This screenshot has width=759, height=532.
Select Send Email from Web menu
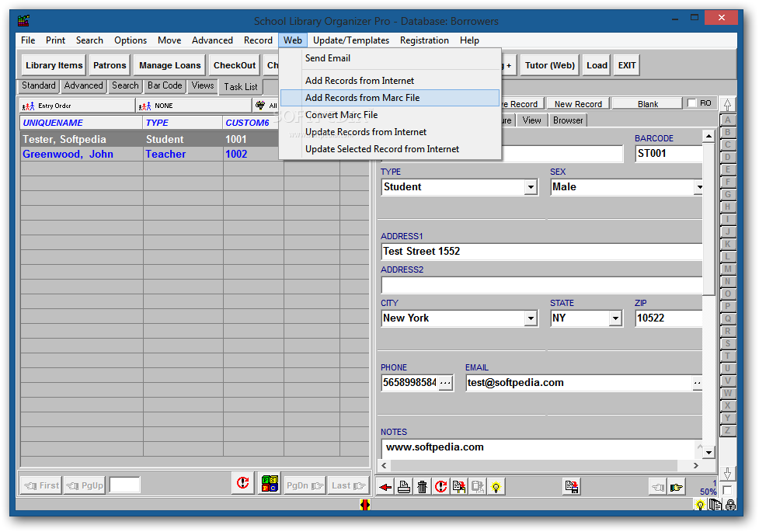[390, 58]
